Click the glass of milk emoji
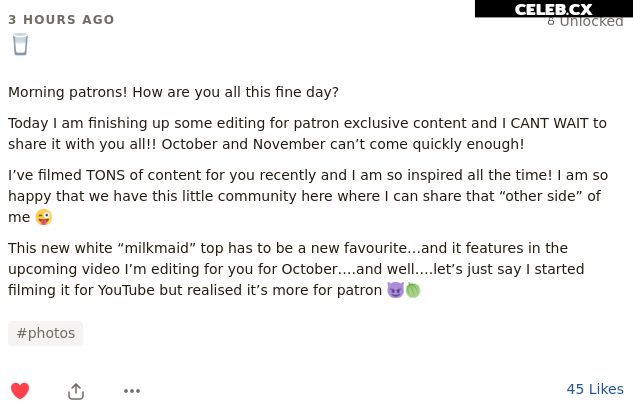 pyautogui.click(x=20, y=44)
